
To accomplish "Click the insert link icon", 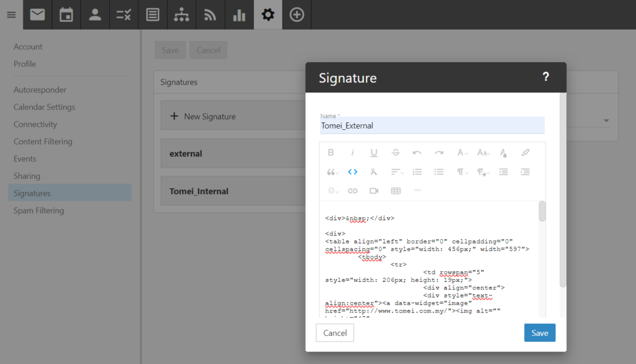I will (353, 191).
